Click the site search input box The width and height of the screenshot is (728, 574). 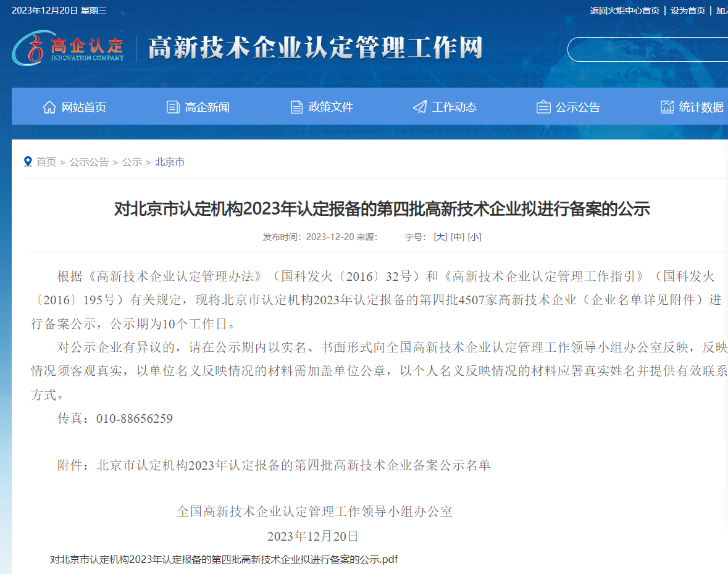[x=648, y=49]
